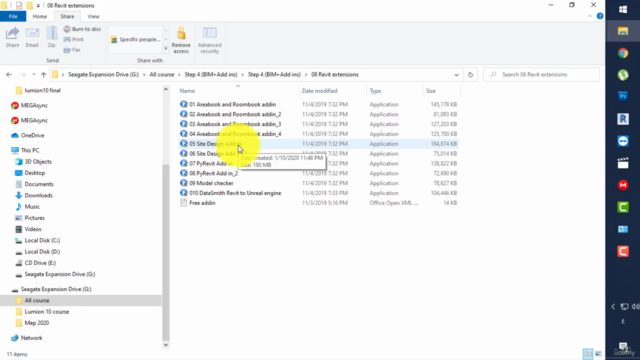Switch to the View ribbon tab
This screenshot has width=640, height=360.
[93, 16]
